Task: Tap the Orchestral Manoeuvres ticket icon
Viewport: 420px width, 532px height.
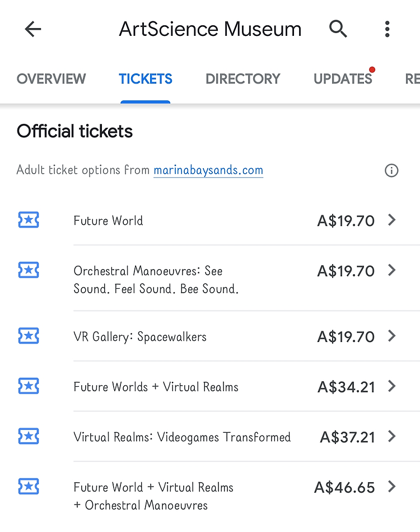Action: (29, 270)
